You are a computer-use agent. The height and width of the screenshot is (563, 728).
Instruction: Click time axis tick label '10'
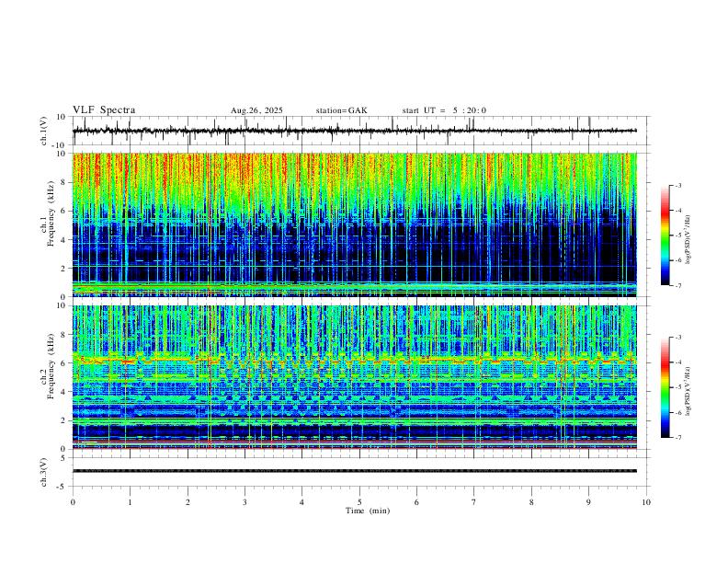[x=646, y=502]
